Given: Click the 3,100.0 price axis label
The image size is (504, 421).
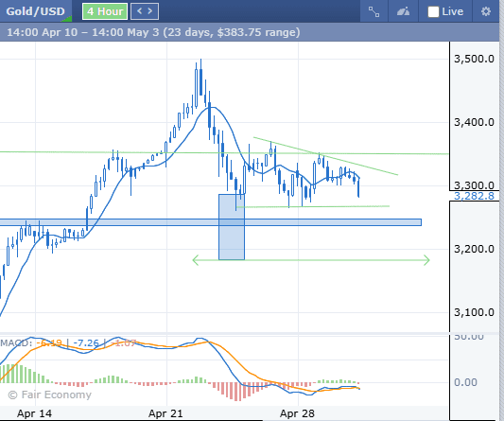Looking at the screenshot, I should tap(474, 312).
